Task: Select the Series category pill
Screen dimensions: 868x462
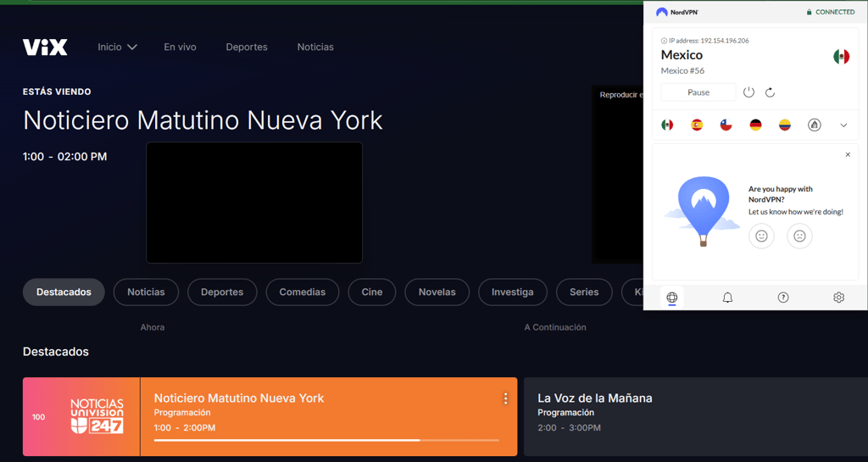Action: pos(584,292)
